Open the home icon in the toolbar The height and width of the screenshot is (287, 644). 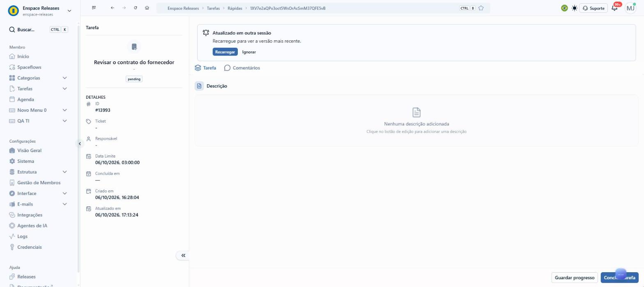point(147,8)
